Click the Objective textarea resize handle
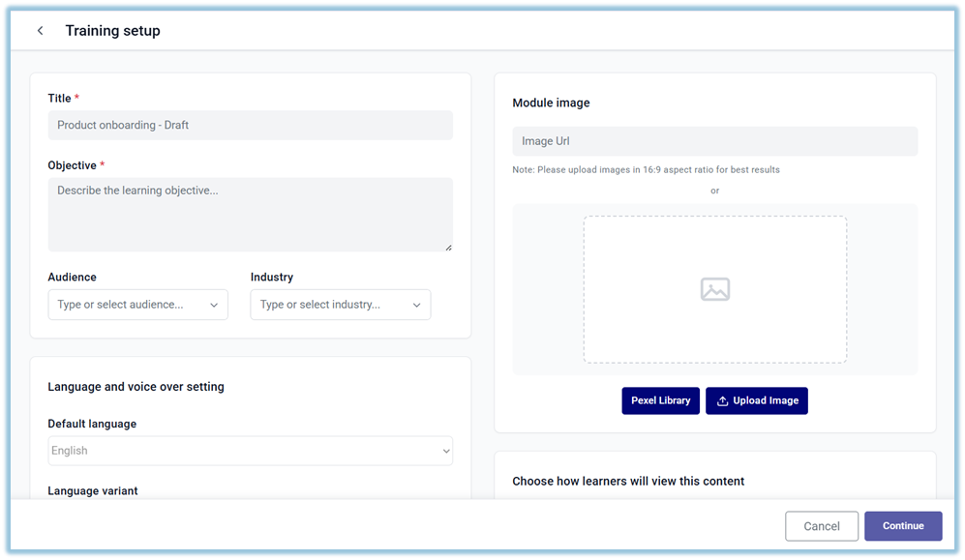This screenshot has width=965, height=560. pos(447,247)
